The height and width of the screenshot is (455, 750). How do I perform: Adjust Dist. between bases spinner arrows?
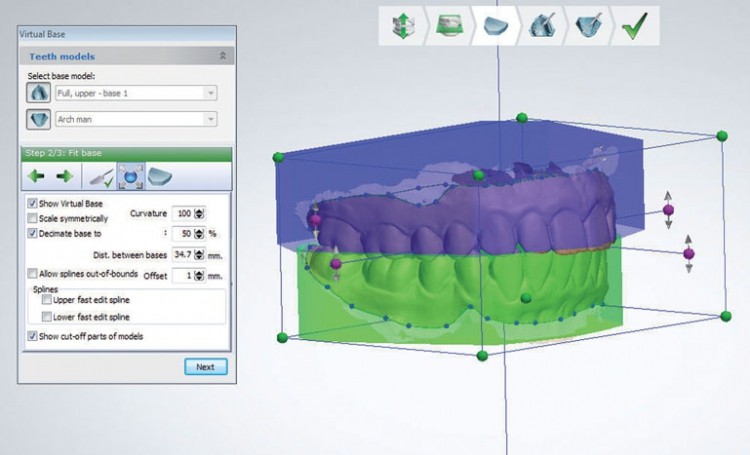(x=199, y=255)
